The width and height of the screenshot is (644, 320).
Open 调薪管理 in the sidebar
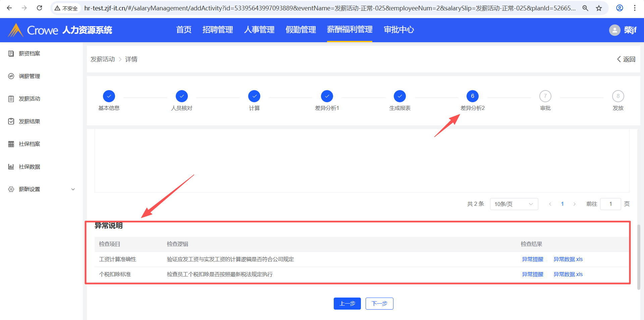(x=30, y=76)
